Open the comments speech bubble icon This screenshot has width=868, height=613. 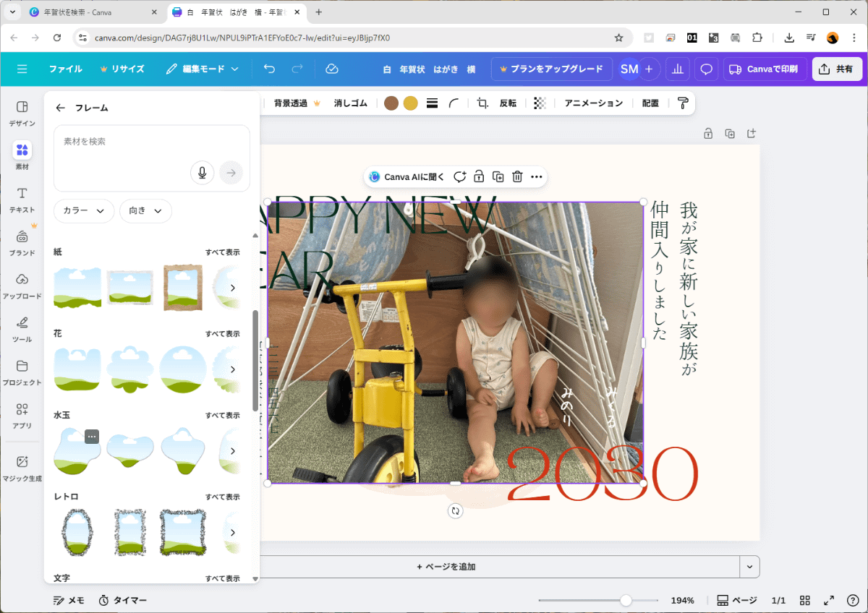[707, 69]
